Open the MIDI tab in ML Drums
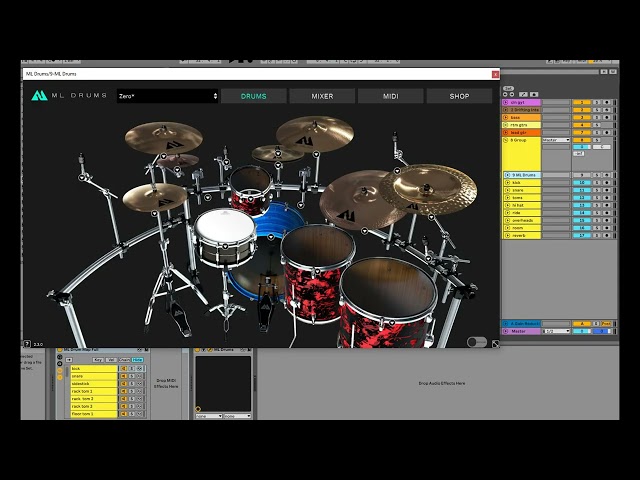This screenshot has height=480, width=640. (391, 96)
